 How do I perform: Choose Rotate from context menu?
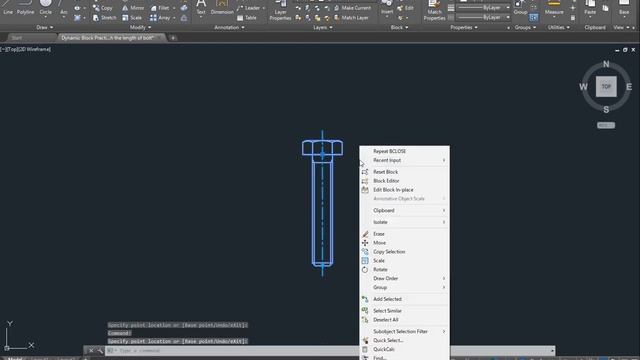click(404, 269)
